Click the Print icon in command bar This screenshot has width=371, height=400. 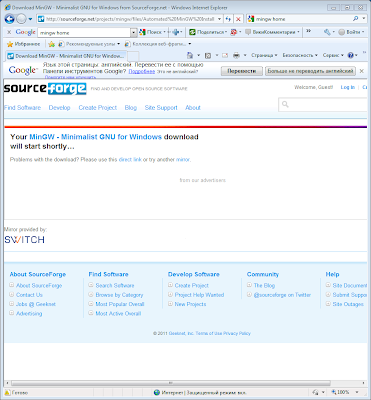[236, 55]
